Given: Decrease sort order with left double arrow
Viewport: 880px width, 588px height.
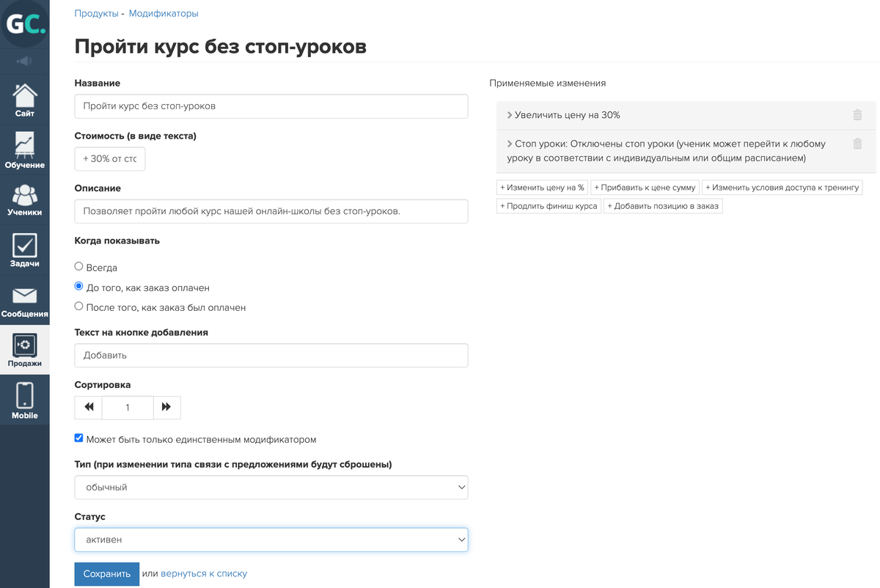Looking at the screenshot, I should point(89,408).
